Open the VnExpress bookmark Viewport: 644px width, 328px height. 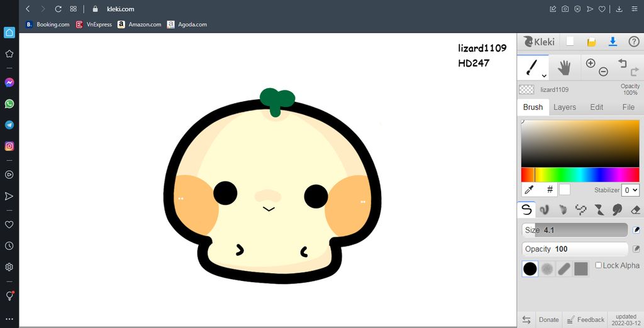click(x=94, y=25)
